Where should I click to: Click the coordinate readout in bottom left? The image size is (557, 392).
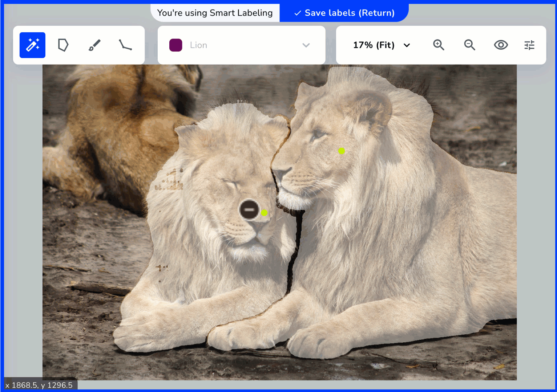tap(40, 385)
